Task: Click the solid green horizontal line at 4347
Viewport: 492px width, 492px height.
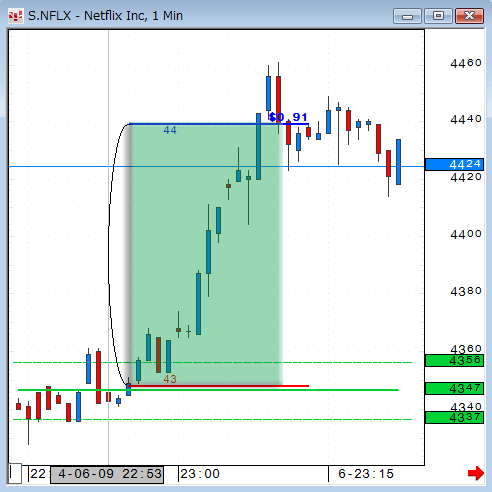Action: (x=208, y=390)
